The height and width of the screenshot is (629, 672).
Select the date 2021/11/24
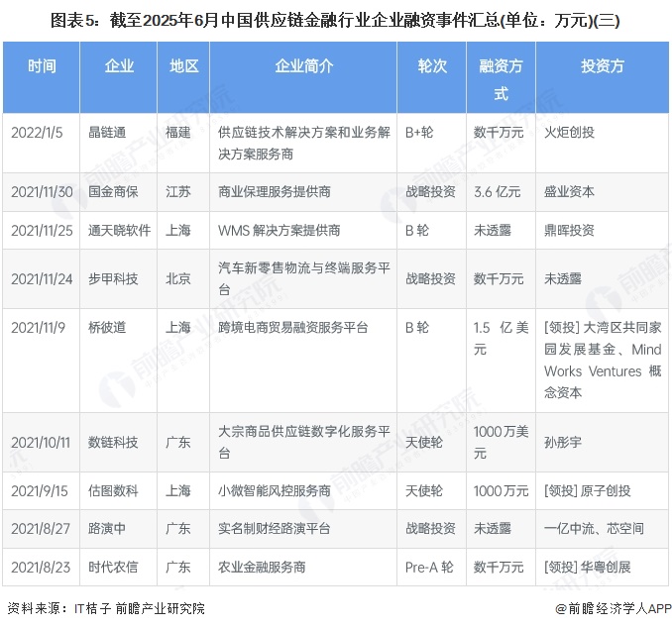click(x=42, y=279)
